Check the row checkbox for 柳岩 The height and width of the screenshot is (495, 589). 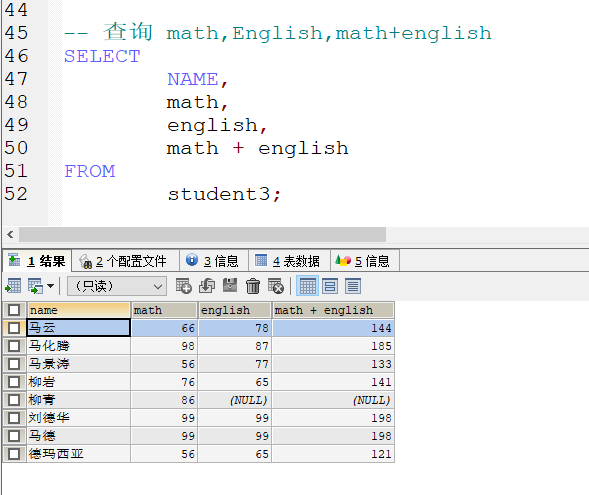(14, 382)
